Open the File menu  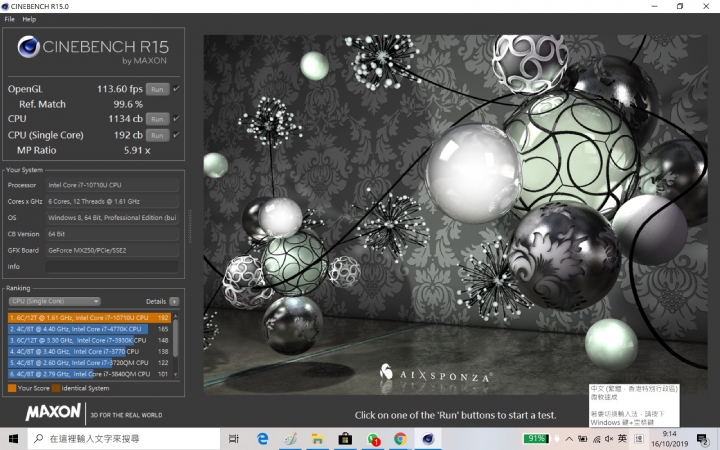tap(10, 19)
